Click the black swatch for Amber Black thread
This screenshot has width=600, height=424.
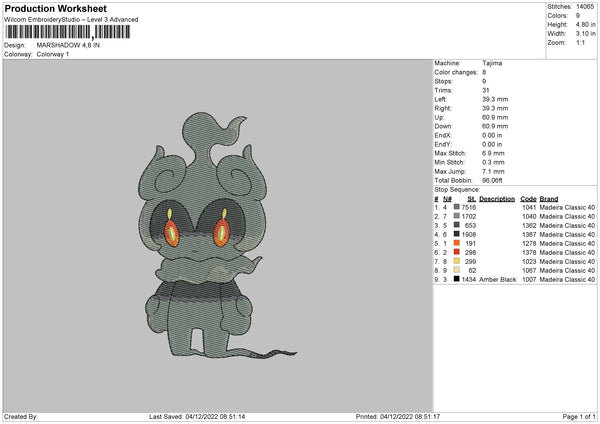click(456, 279)
